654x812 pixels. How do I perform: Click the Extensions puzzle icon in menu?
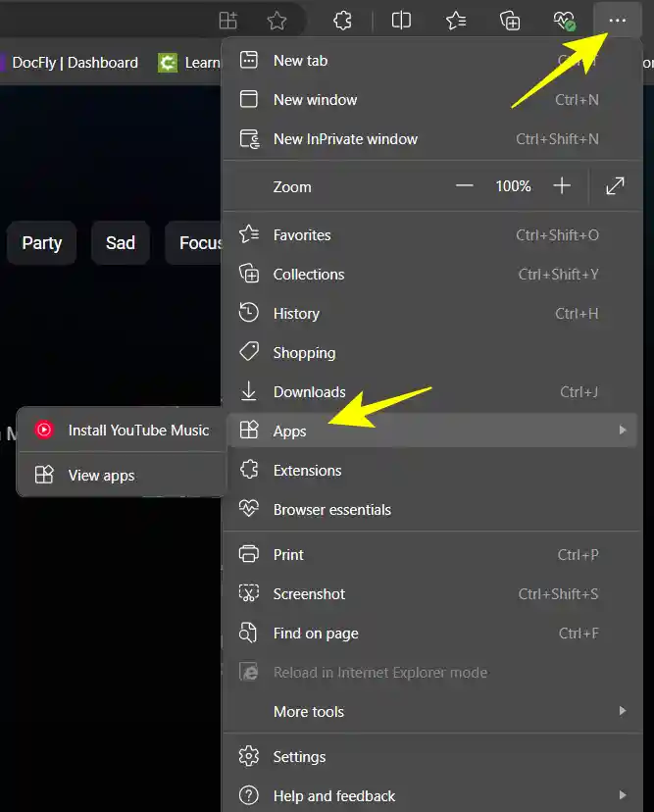pyautogui.click(x=249, y=469)
